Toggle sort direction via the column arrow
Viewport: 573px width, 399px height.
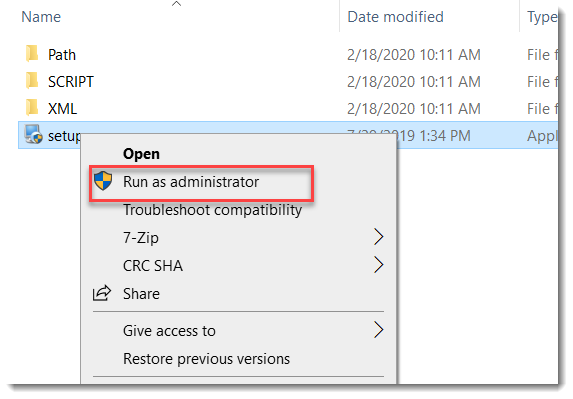pos(177,4)
